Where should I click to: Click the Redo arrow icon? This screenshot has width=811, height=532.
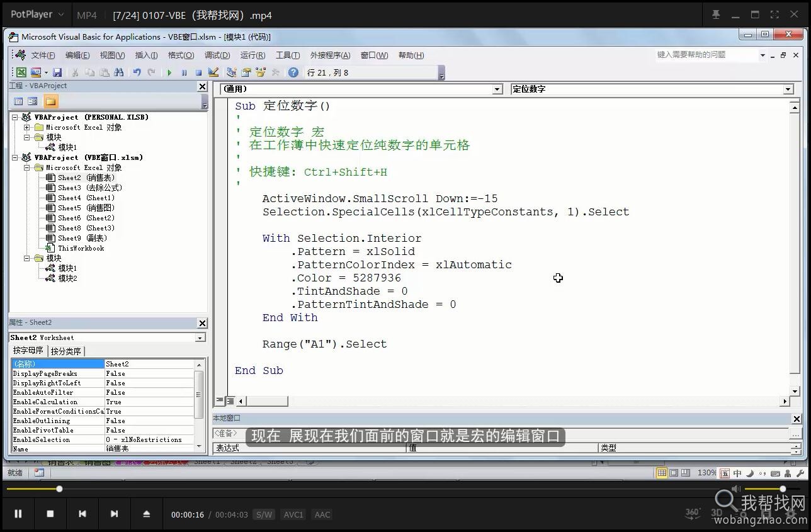151,72
